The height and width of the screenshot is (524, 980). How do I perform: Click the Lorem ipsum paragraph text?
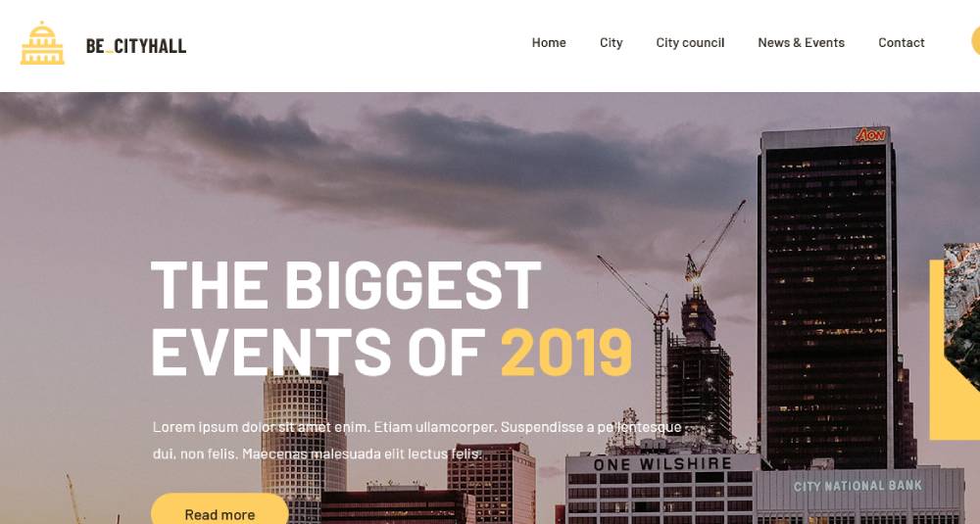pyautogui.click(x=416, y=441)
